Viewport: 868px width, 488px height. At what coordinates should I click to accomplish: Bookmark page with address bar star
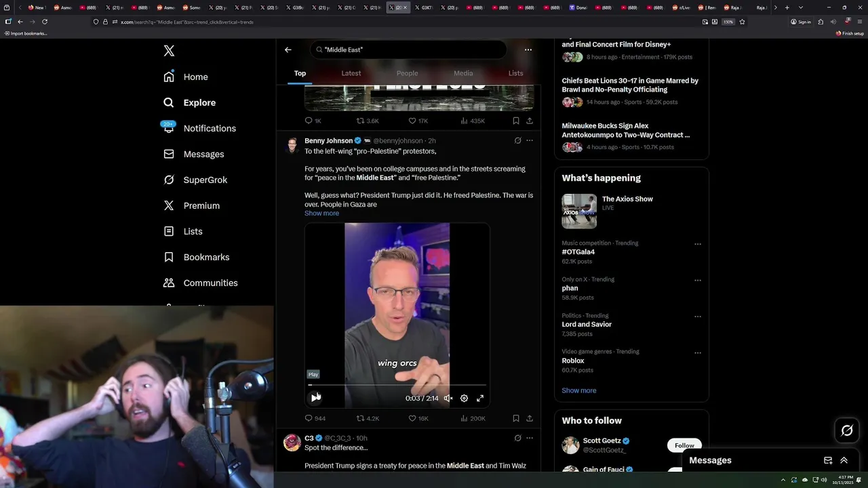point(743,22)
